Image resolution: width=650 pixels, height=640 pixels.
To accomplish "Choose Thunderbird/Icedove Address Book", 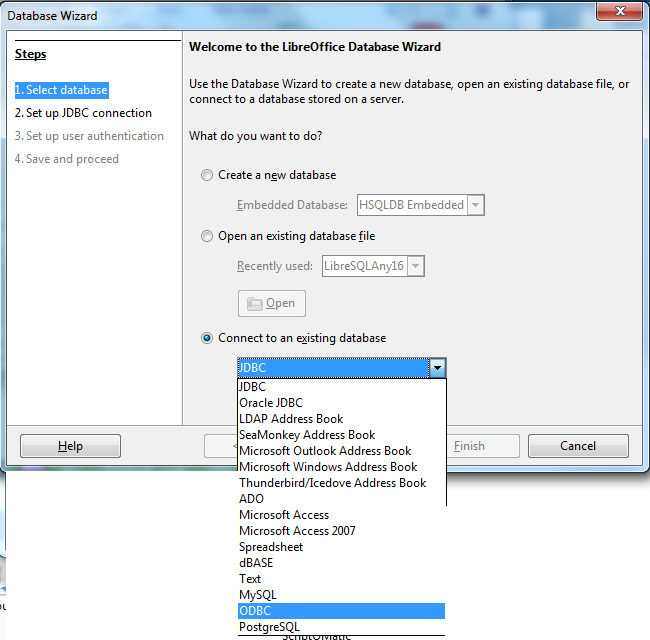I will (342, 483).
